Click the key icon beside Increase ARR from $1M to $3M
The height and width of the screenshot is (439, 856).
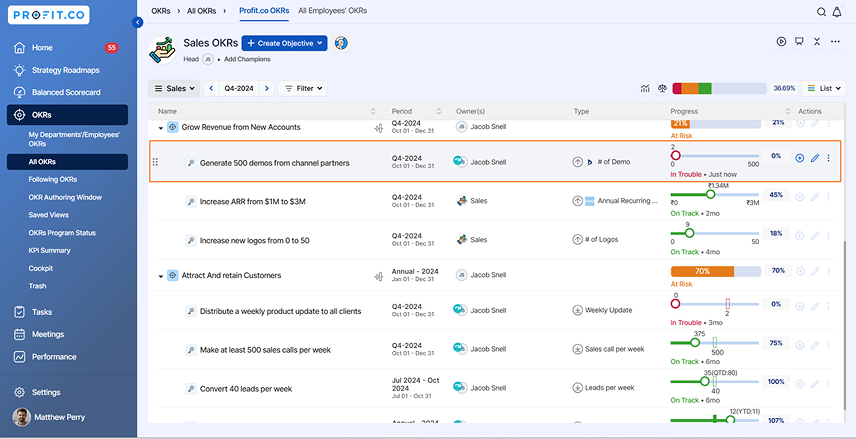click(191, 201)
